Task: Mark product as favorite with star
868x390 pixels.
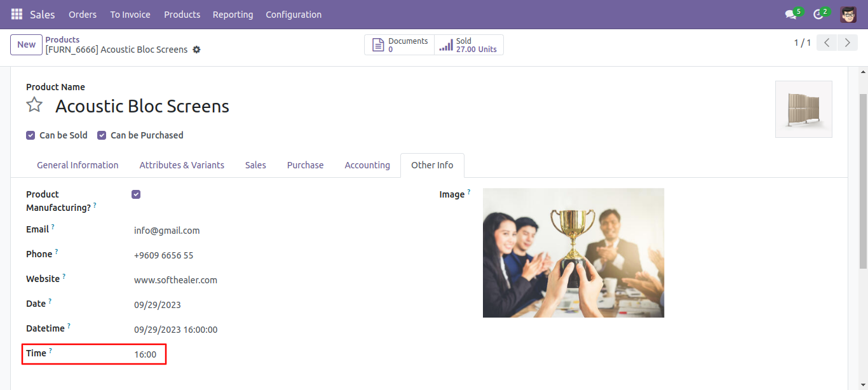Action: click(34, 105)
